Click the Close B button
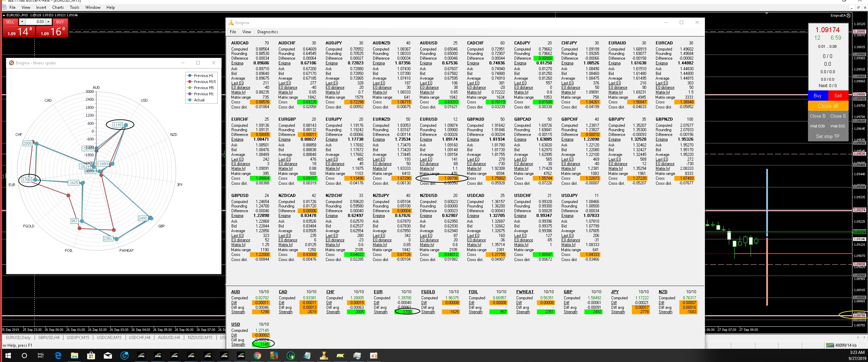This screenshot has width=868, height=362. coord(818,116)
